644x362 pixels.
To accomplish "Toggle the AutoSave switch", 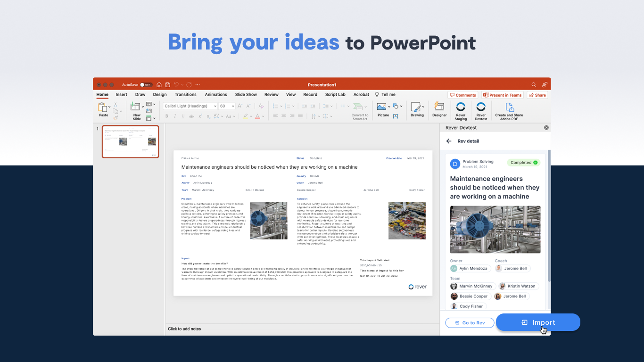I will 146,85.
